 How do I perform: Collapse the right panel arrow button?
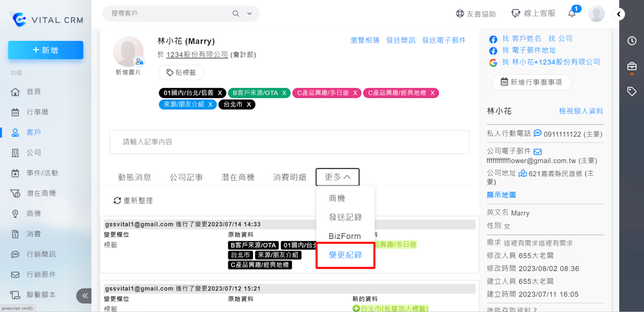click(x=619, y=14)
